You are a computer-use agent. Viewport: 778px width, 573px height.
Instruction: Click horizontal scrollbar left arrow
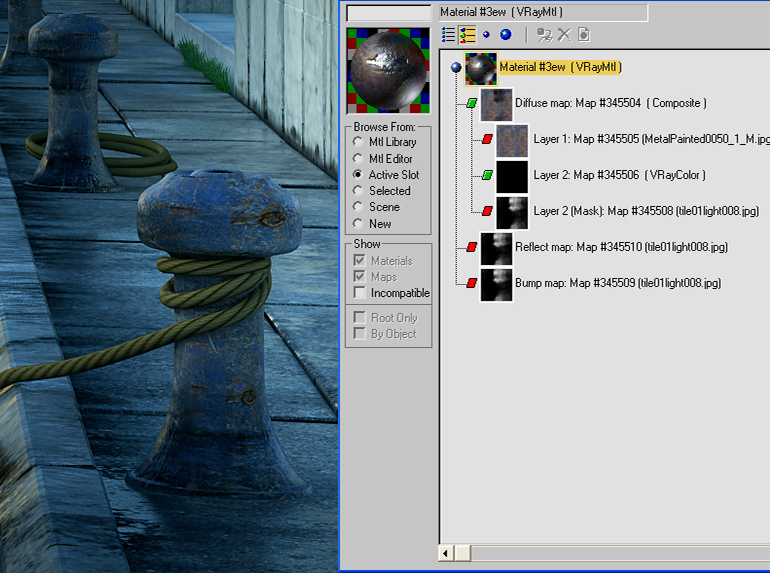tap(446, 553)
